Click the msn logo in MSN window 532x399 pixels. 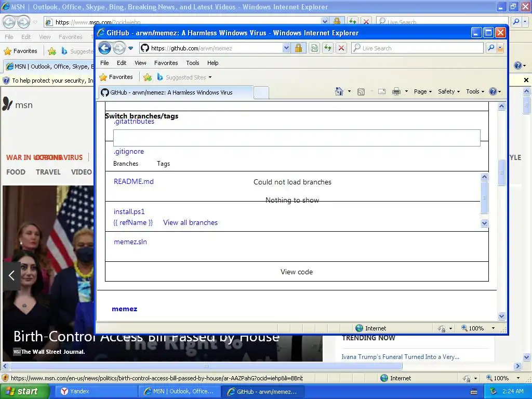pos(18,104)
